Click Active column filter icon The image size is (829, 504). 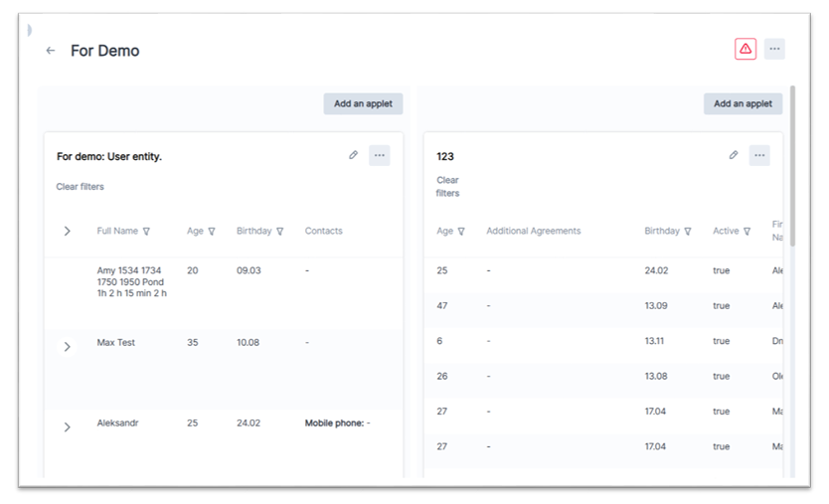pos(746,232)
